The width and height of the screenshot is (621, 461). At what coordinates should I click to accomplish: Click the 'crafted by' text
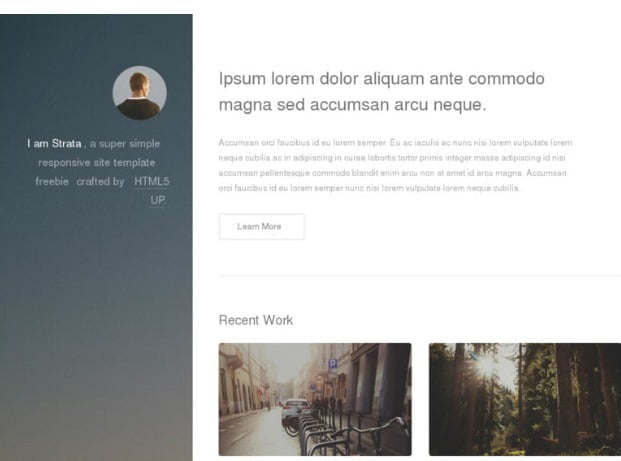coord(100,181)
